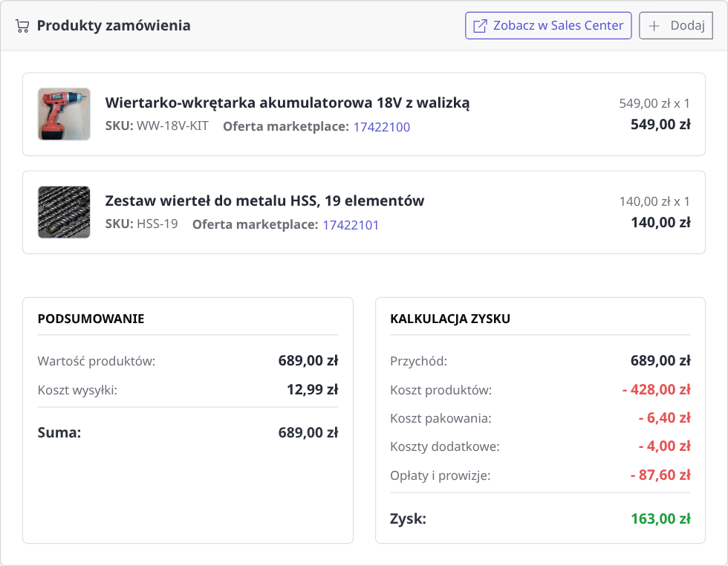Click the Koszt pakowania value - 6,40 zł

click(x=664, y=418)
